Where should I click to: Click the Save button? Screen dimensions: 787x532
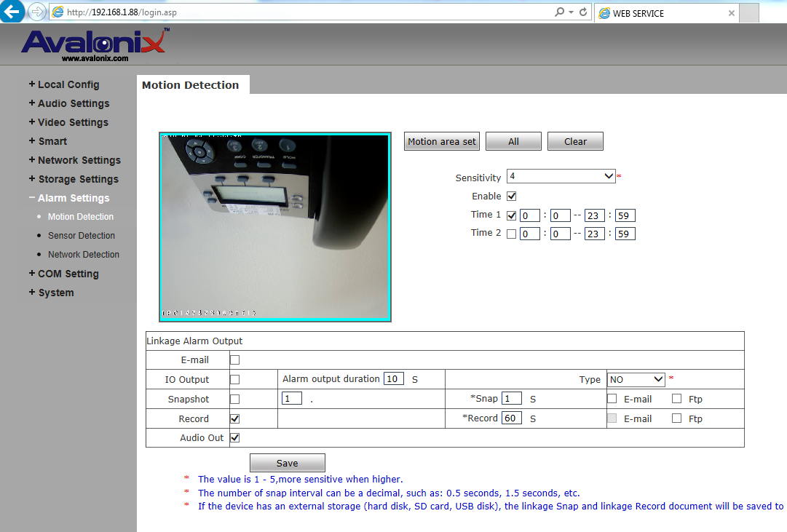point(287,463)
